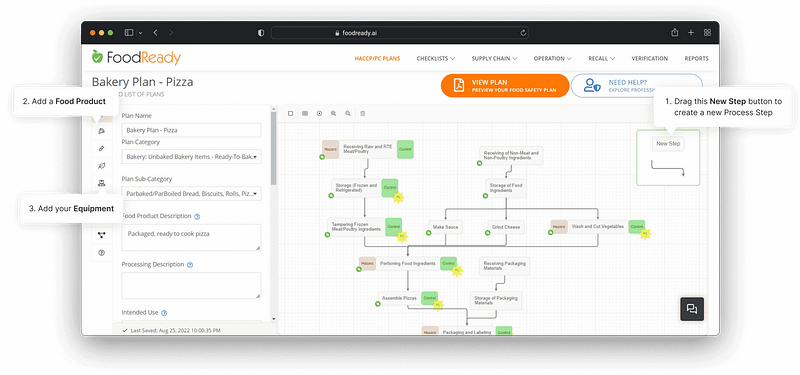Select the Receiving Packaging Materials step

505,266
